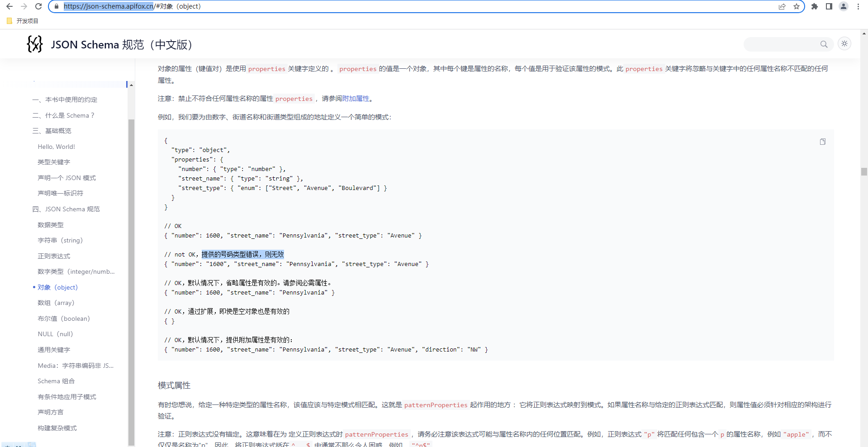Open 正则表达式 sidebar entry
Image resolution: width=868 pixels, height=447 pixels.
(54, 256)
